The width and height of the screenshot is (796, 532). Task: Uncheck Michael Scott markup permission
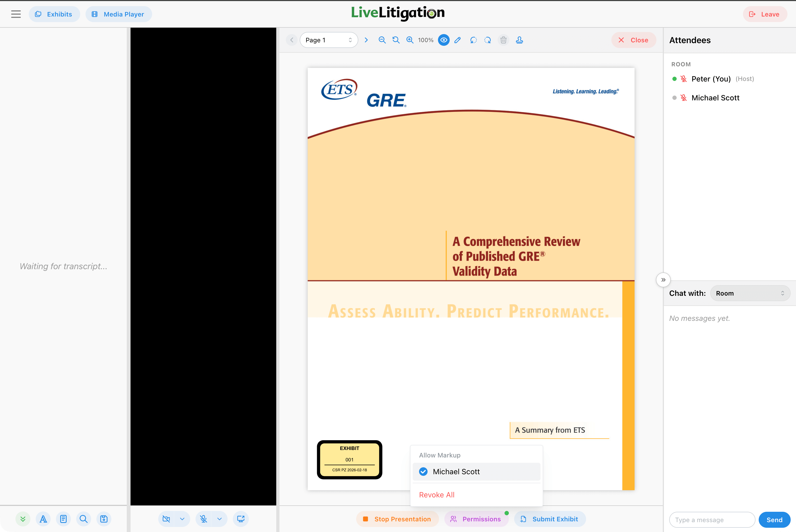(x=423, y=472)
